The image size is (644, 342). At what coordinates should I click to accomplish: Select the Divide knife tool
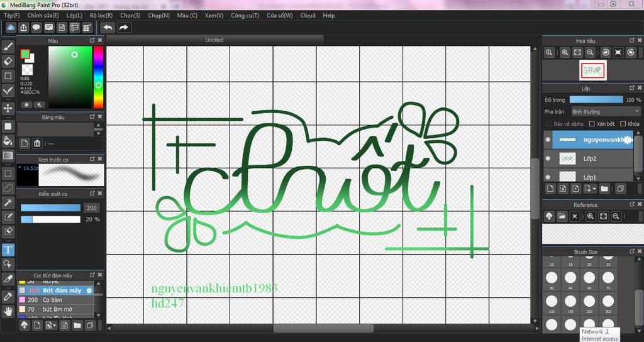pos(8,279)
